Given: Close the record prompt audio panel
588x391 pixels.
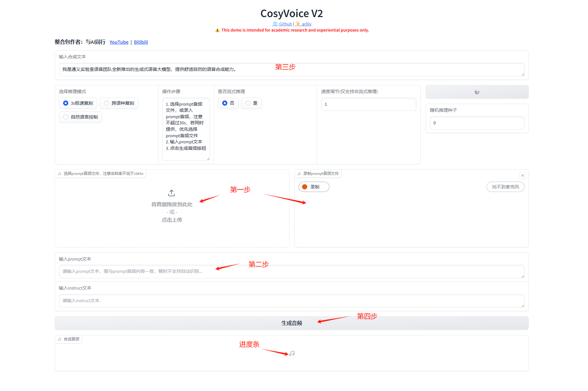Looking at the screenshot, I should point(523,176).
